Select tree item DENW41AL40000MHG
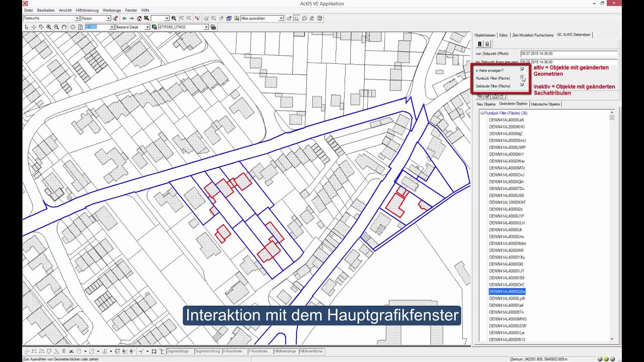This screenshot has height=362, width=644. pyautogui.click(x=508, y=319)
